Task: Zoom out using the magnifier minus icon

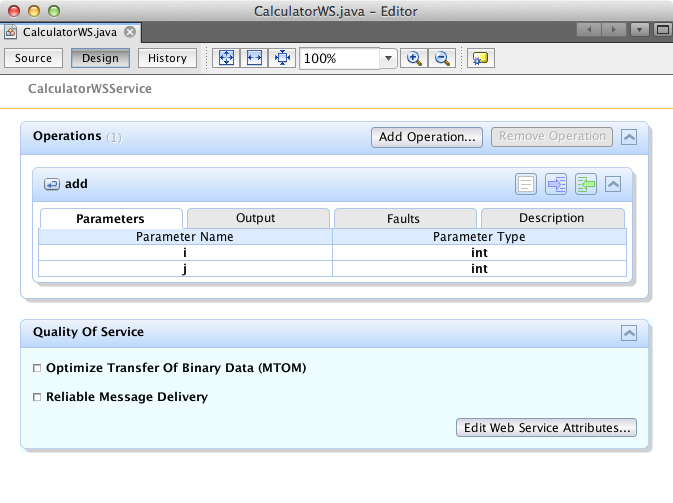Action: tap(441, 59)
